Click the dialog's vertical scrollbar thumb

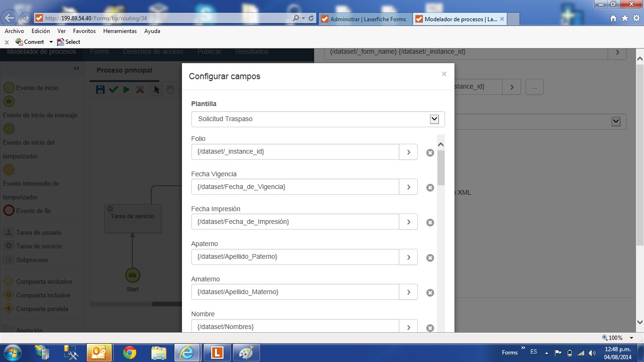coord(441,167)
